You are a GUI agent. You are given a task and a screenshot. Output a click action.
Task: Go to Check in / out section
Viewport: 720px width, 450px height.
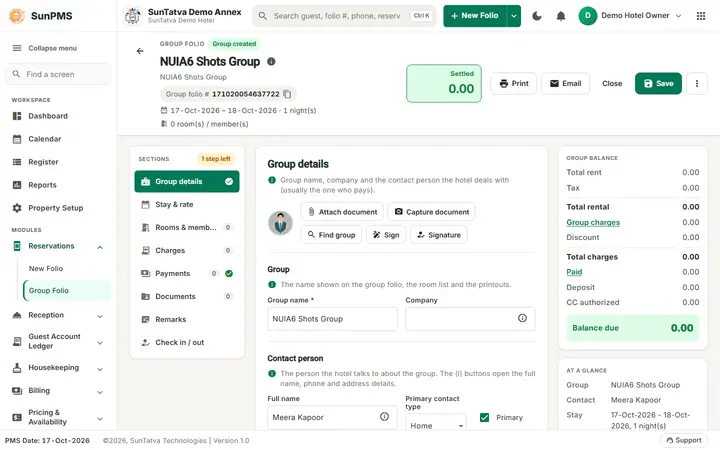[187, 342]
